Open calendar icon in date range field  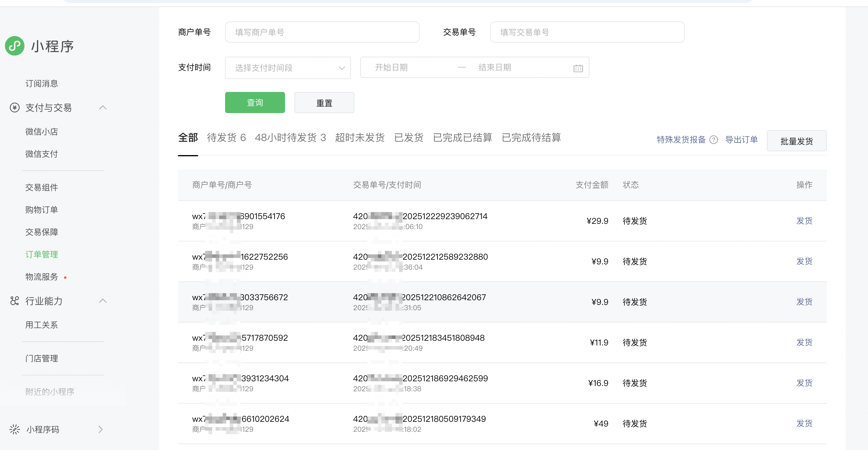[x=578, y=68]
